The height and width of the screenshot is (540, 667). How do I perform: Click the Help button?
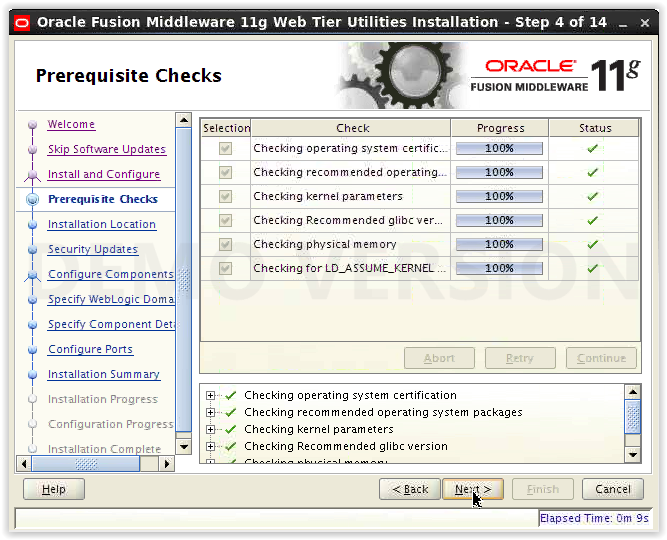tap(54, 489)
